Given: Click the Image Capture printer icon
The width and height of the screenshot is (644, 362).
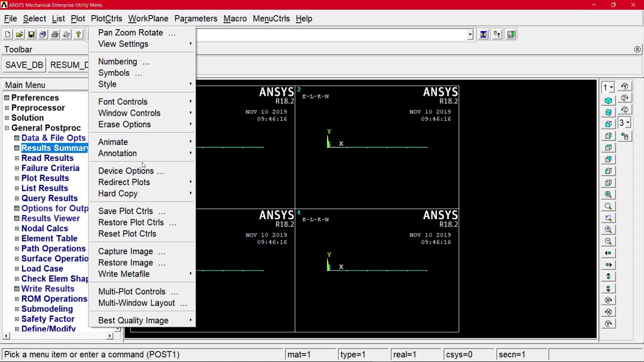Looking at the screenshot, I should click(x=55, y=35).
